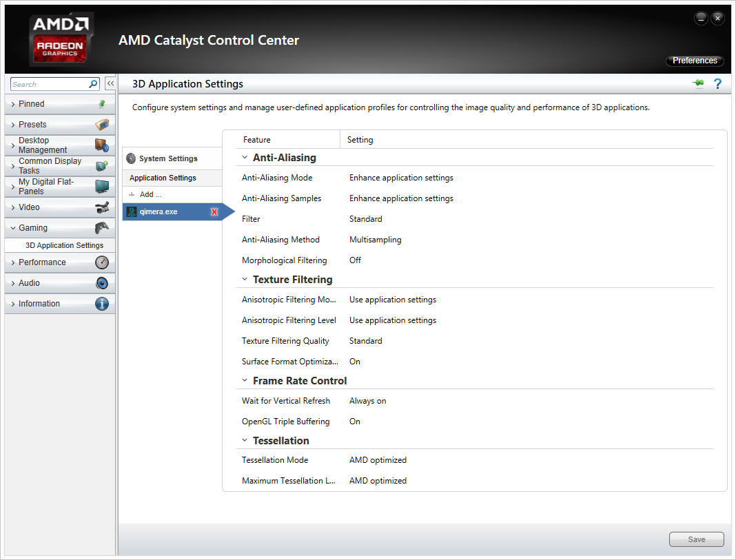
Task: Select System Settings profile
Action: pos(172,158)
